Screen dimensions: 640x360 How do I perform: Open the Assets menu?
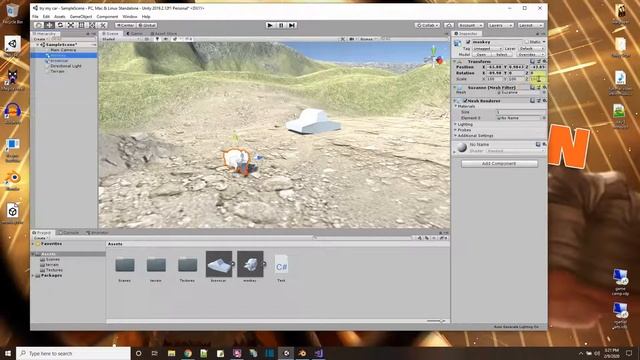click(60, 17)
